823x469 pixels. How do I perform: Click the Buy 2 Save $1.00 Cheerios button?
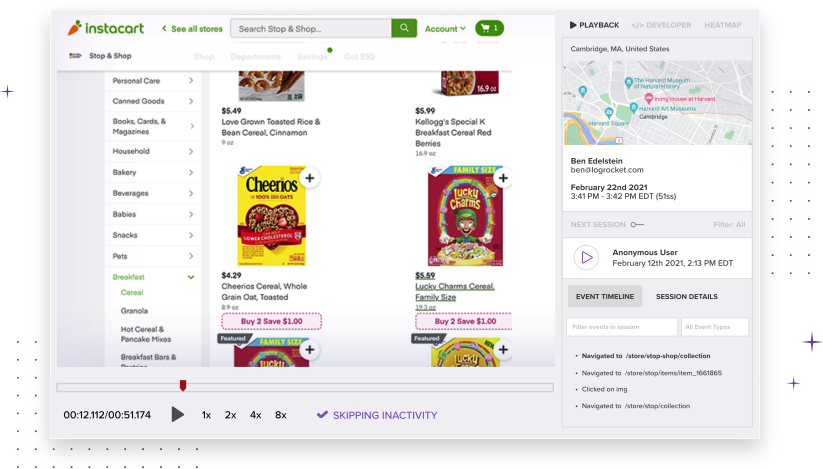click(271, 321)
